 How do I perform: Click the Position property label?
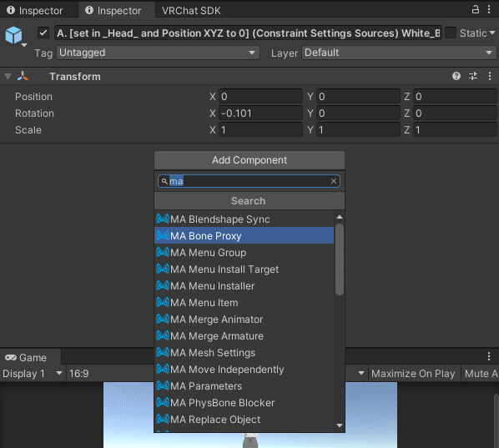coord(33,97)
